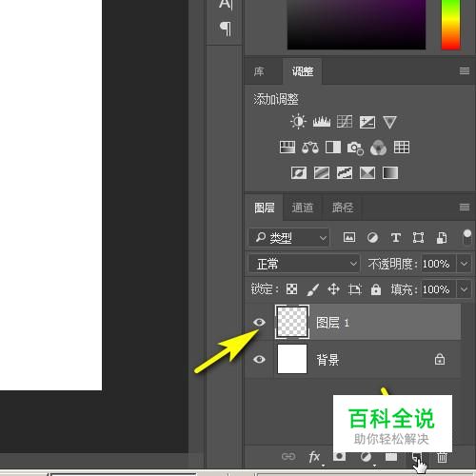Viewport: 476px width, 476px height.
Task: Add a Photo Filter adjustment
Action: [355, 148]
